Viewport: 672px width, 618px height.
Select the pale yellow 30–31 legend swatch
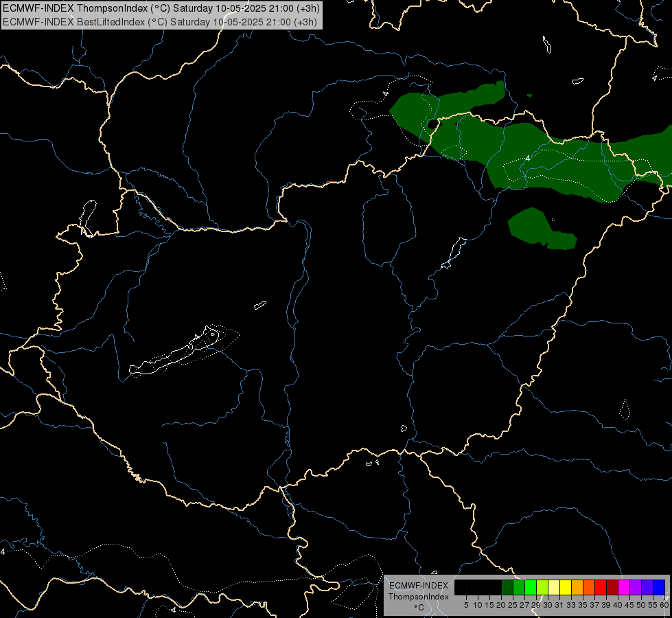[554, 587]
